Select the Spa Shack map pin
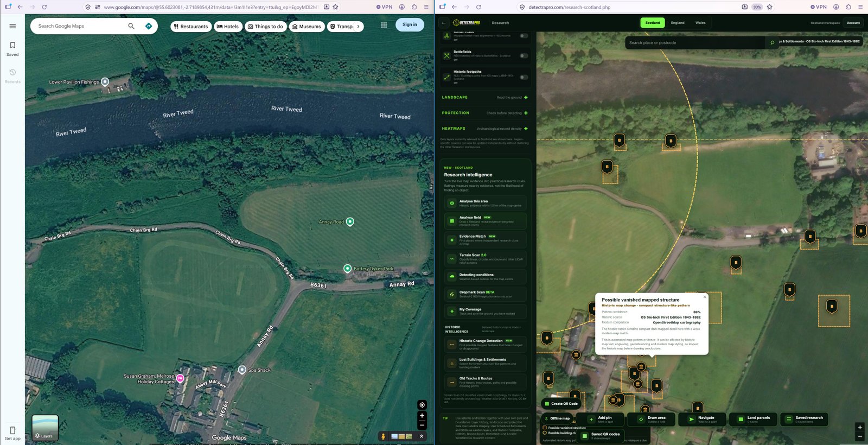 (x=242, y=370)
